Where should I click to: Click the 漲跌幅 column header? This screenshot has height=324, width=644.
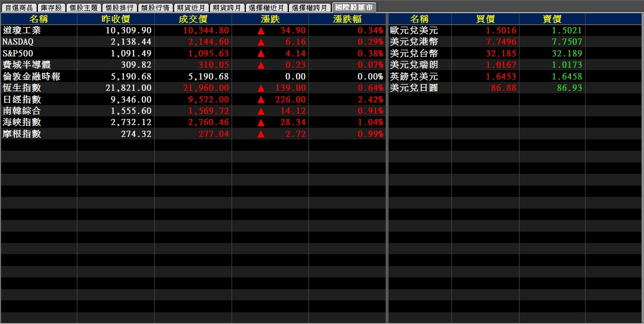(x=347, y=19)
